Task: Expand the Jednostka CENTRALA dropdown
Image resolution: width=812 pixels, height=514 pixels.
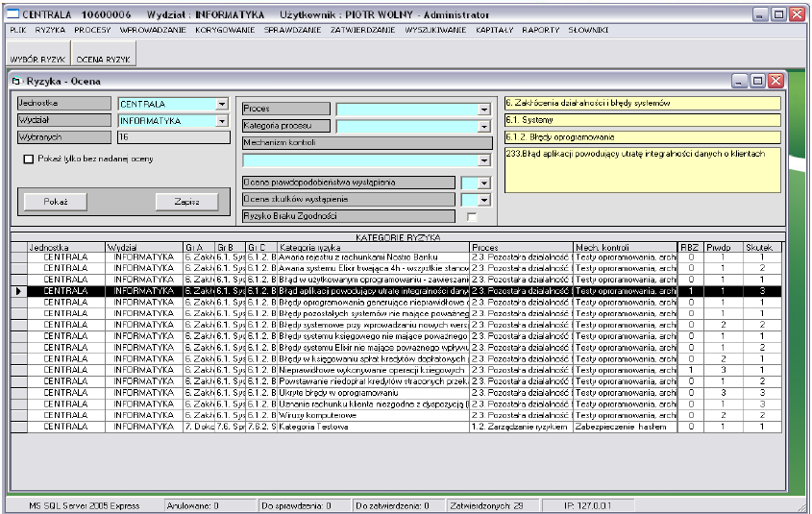Action: click(x=222, y=104)
